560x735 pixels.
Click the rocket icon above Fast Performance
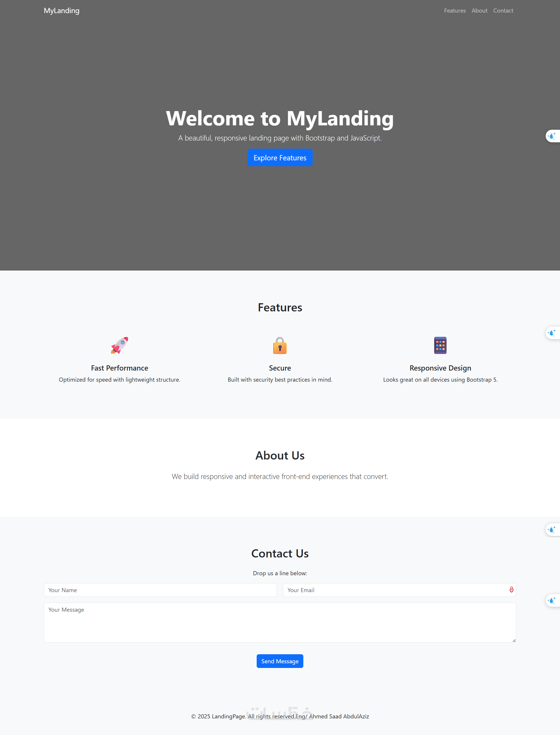(x=119, y=345)
